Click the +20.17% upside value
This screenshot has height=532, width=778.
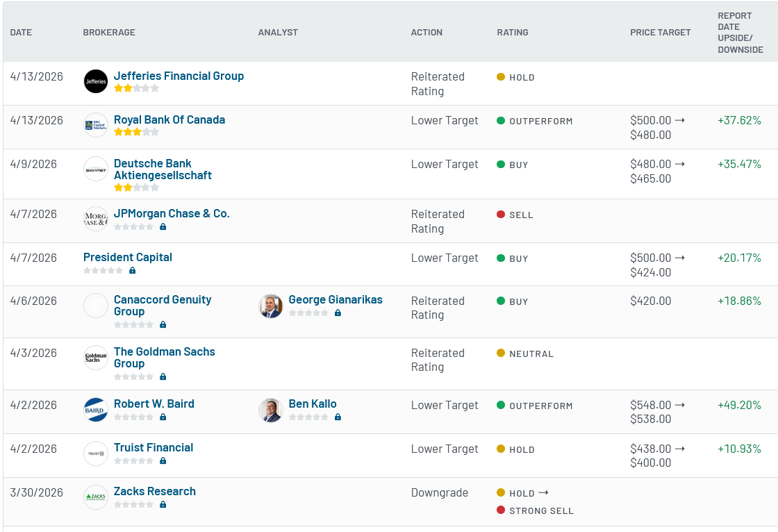(x=739, y=258)
